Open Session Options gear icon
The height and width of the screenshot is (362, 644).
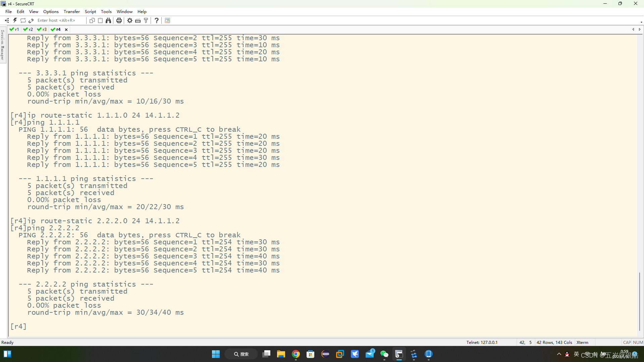130,20
